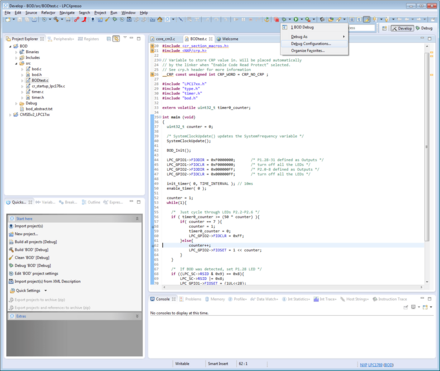Click the Build hammer toolbar icon
This screenshot has height=371, width=440.
(56, 20)
